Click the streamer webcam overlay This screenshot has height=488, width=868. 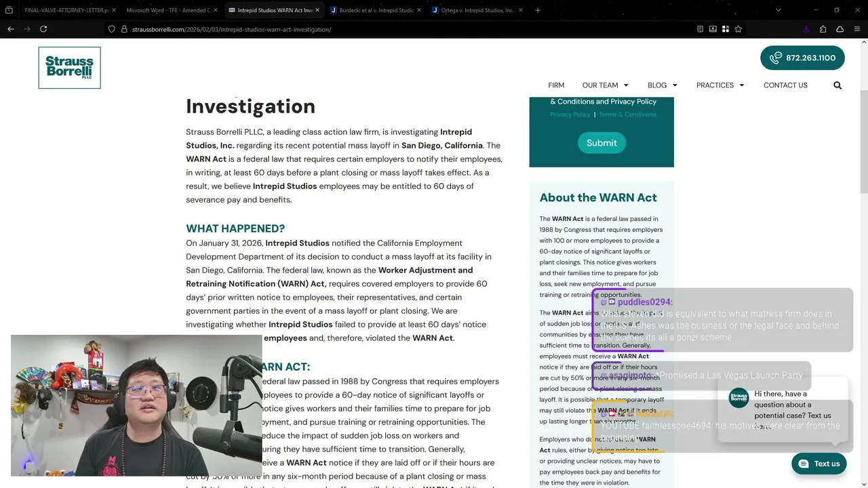(136, 405)
